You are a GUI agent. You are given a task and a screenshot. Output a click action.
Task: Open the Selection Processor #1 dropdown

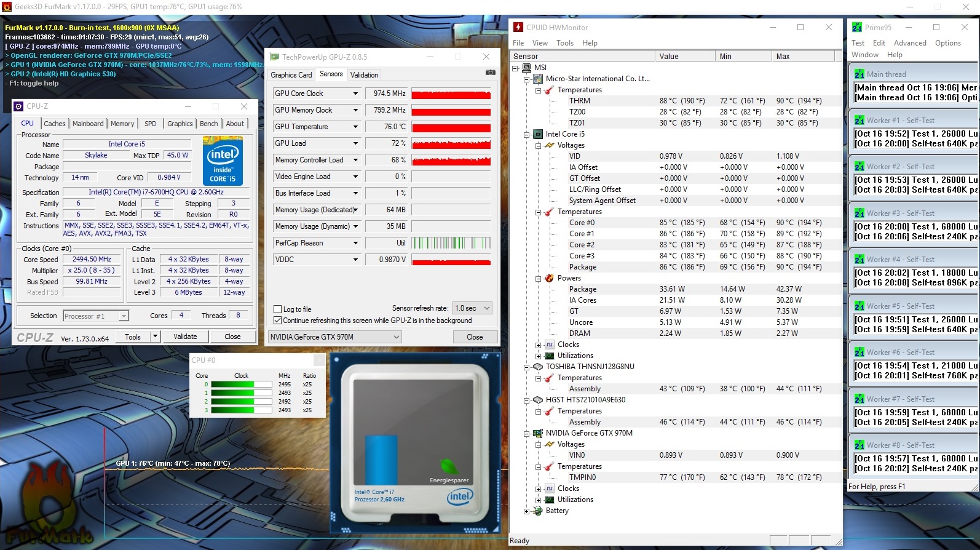tap(96, 316)
